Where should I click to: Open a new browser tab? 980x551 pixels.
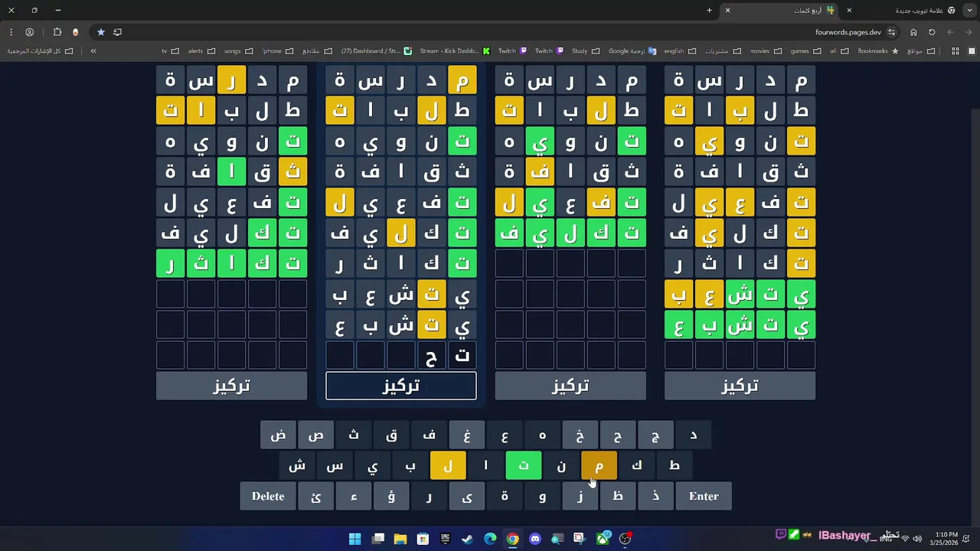[x=709, y=11]
